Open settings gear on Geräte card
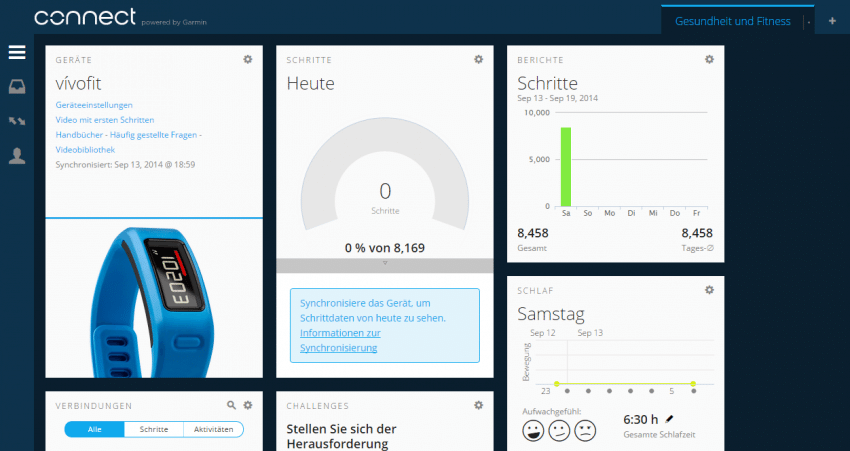Screen dimensions: 850x451 pos(248,60)
